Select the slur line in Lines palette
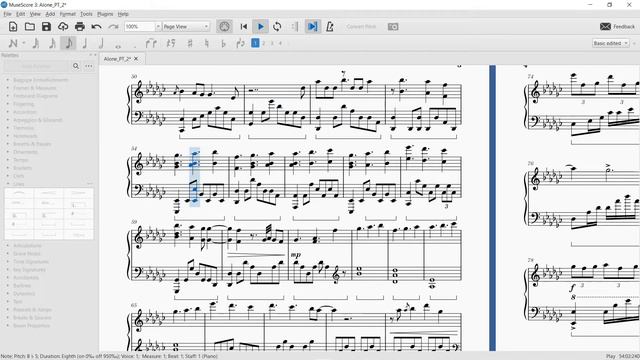 [x=19, y=193]
